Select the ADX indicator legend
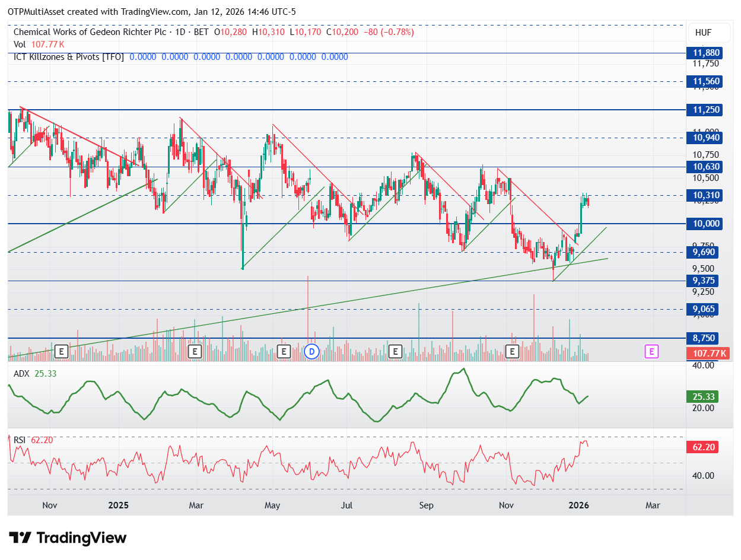 (21, 374)
